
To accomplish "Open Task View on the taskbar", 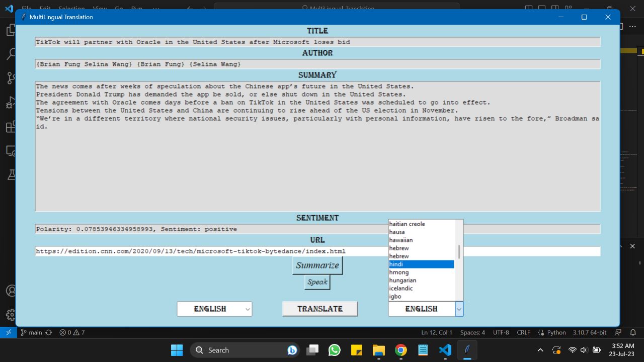I will 312,350.
